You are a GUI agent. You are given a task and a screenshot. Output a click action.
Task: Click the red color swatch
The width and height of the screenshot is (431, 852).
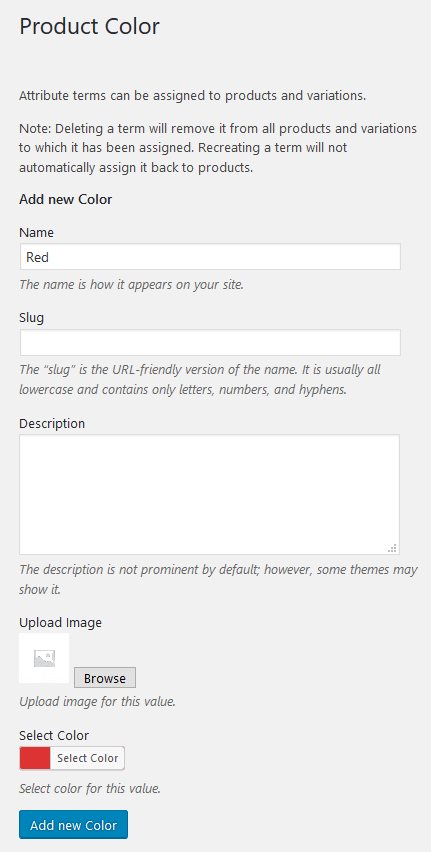point(35,758)
